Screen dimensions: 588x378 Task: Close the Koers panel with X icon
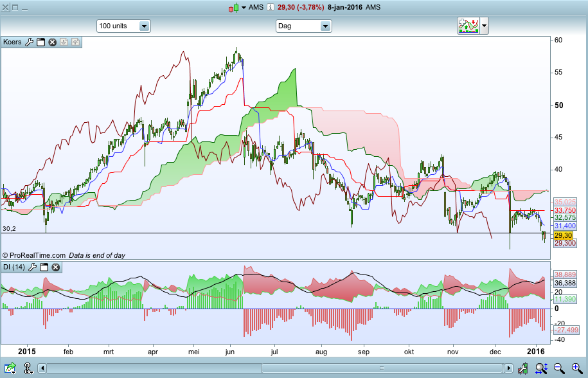pos(53,42)
